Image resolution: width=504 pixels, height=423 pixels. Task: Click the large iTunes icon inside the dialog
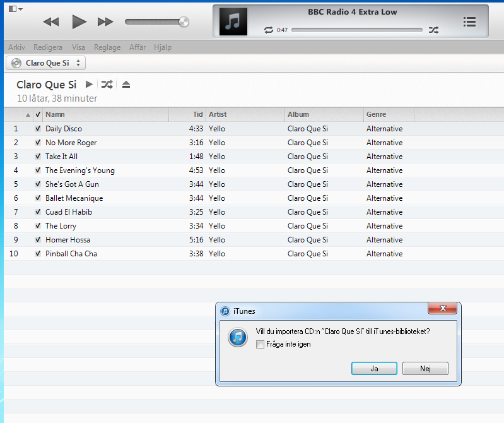[x=238, y=337]
